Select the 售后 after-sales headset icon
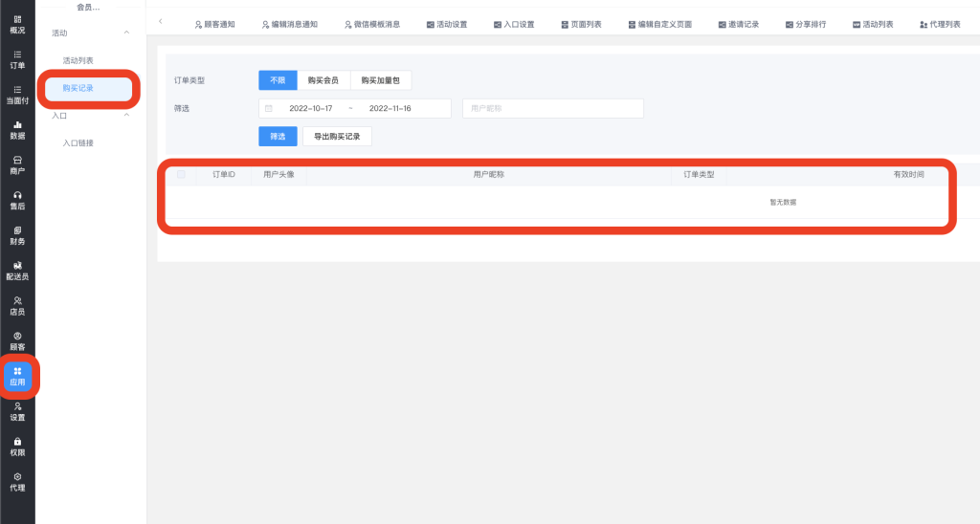The height and width of the screenshot is (524, 980). point(17,200)
